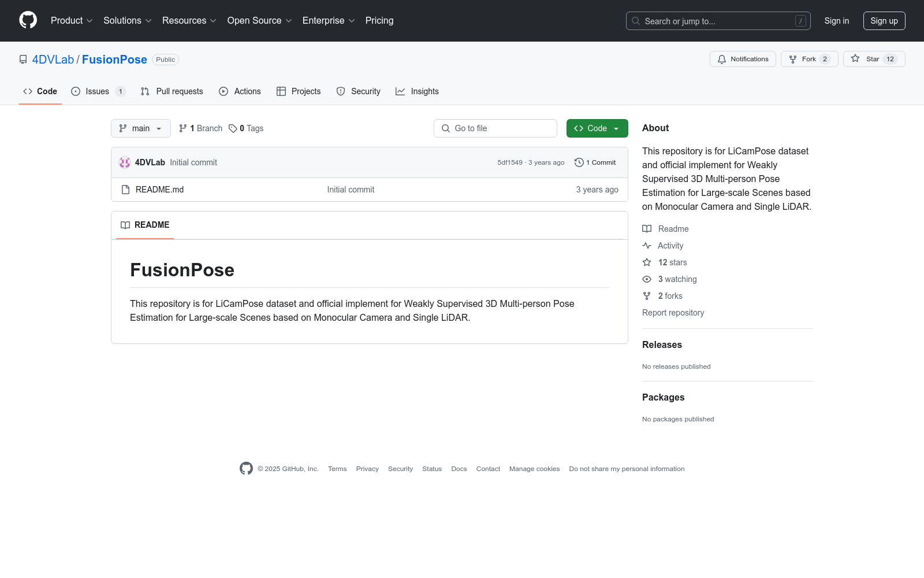Switch to the Actions tab
The width and height of the screenshot is (924, 578).
[x=240, y=91]
